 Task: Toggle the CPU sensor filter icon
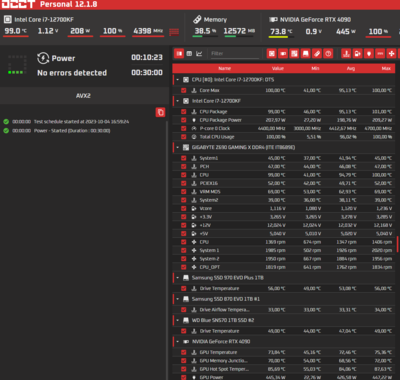coord(272,54)
